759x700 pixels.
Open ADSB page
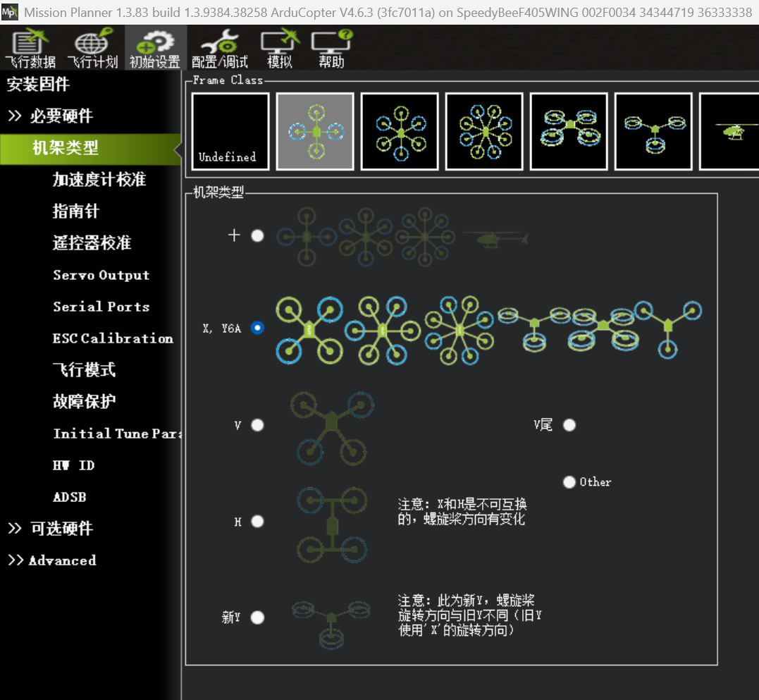coord(69,497)
